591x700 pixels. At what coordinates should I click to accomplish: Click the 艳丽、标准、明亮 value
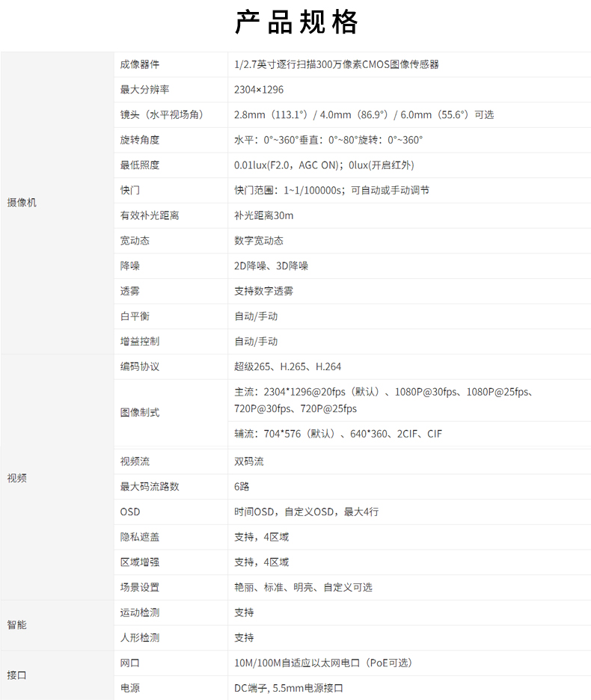pos(303,587)
